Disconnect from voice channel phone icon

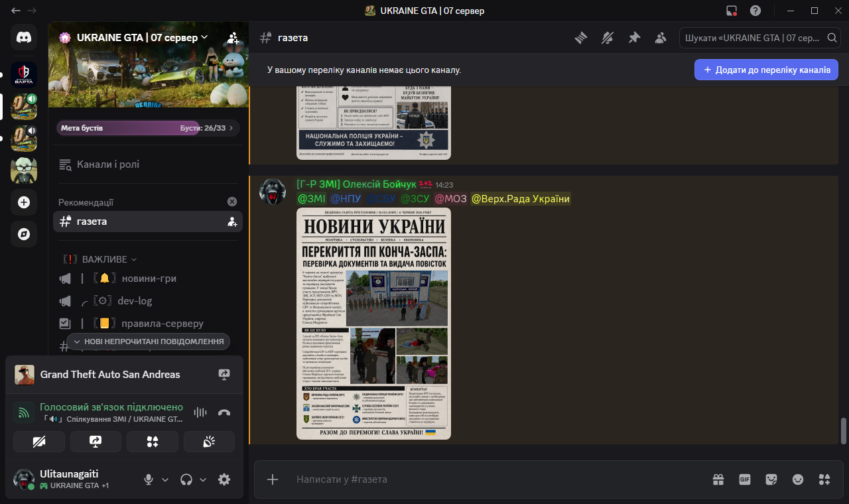[x=224, y=412]
